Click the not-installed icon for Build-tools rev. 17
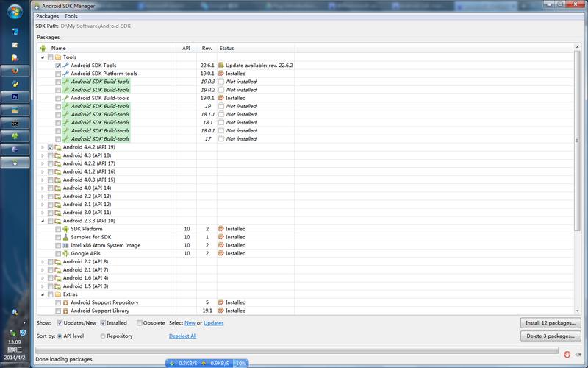588x368 pixels. (x=221, y=139)
